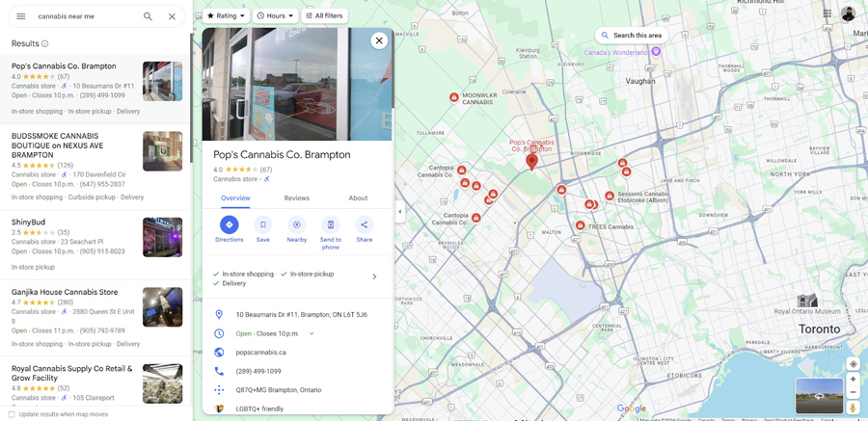Open the account profile avatar
The width and height of the screenshot is (868, 421).
[x=848, y=13]
